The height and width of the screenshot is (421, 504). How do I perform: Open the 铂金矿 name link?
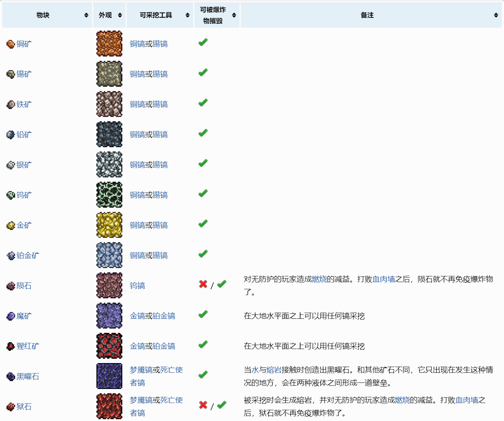[x=28, y=255]
